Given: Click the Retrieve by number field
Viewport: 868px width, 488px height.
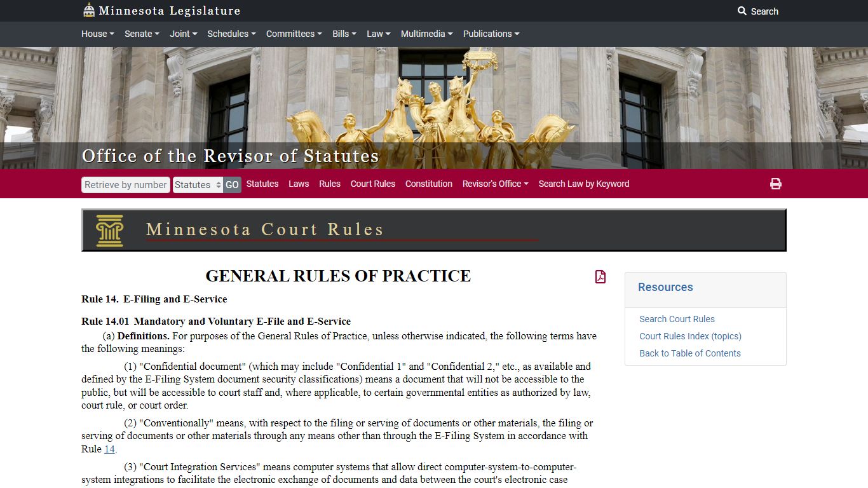Looking at the screenshot, I should (x=126, y=185).
